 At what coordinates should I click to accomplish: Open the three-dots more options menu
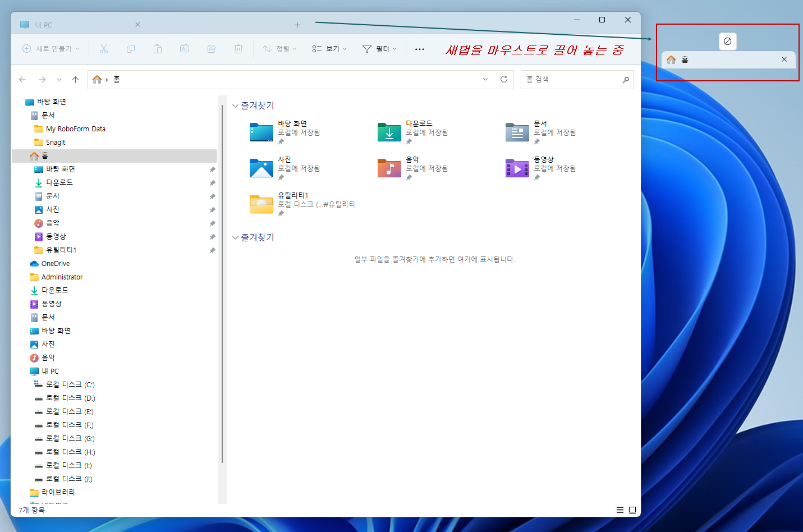[420, 49]
